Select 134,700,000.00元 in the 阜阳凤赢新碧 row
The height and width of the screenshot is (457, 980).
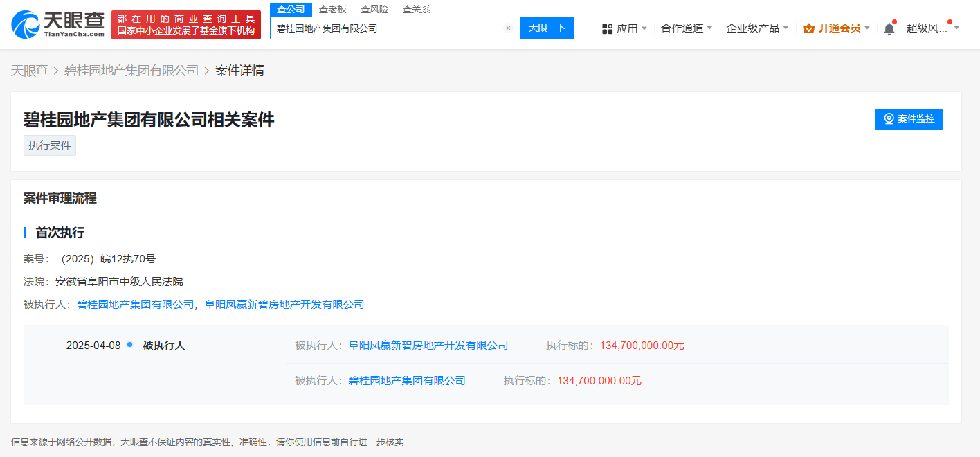click(642, 345)
